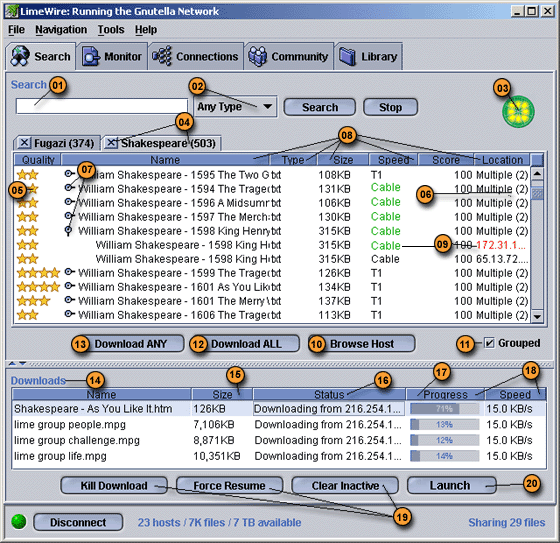Open the Navigation menu
The height and width of the screenshot is (543, 560).
[x=61, y=30]
